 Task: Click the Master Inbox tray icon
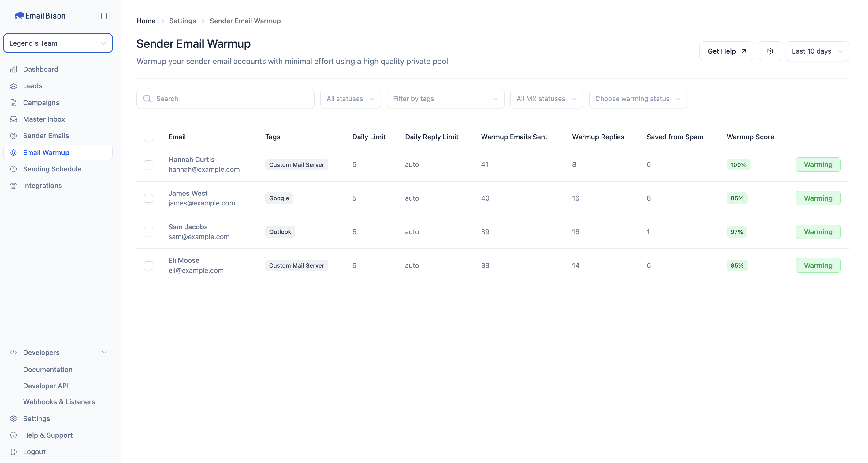13,119
